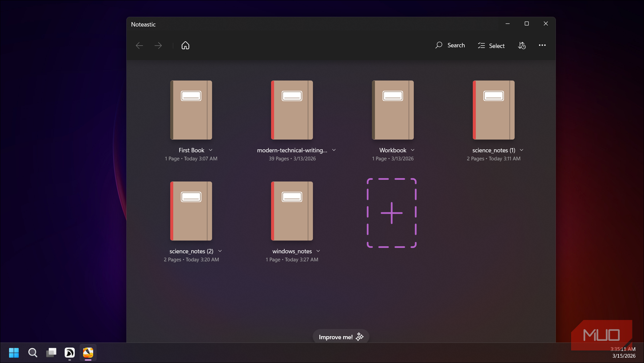This screenshot has width=644, height=363.
Task: Expand the chevron next to science_notes (1)
Action: pyautogui.click(x=521, y=150)
